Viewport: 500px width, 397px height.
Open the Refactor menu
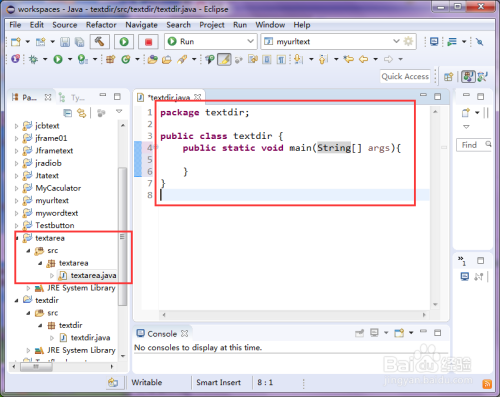pos(101,25)
